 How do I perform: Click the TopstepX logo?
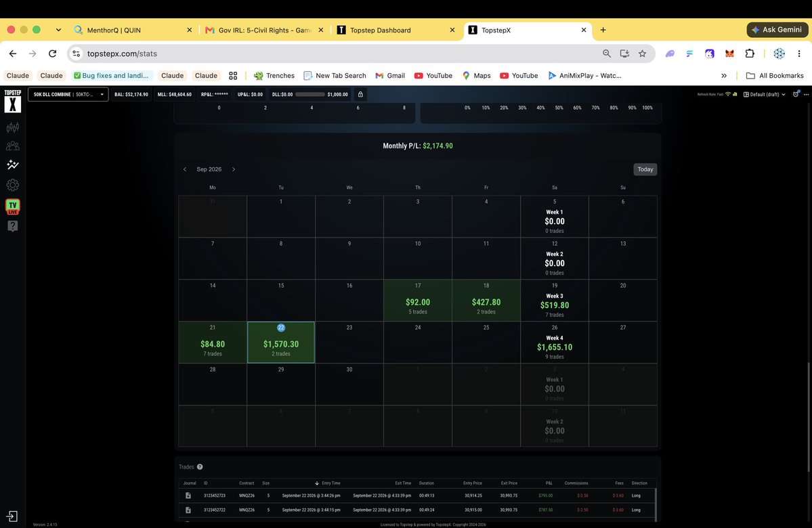12,101
